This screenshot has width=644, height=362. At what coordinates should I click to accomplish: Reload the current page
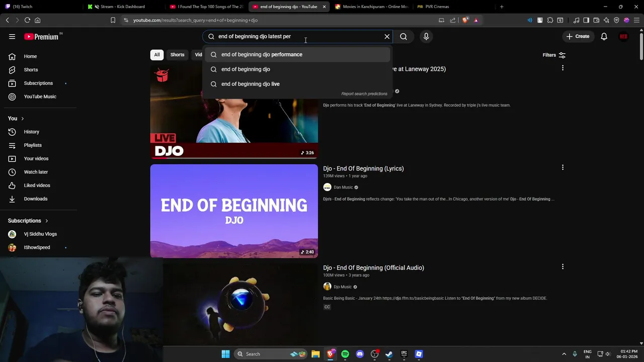[x=27, y=20]
